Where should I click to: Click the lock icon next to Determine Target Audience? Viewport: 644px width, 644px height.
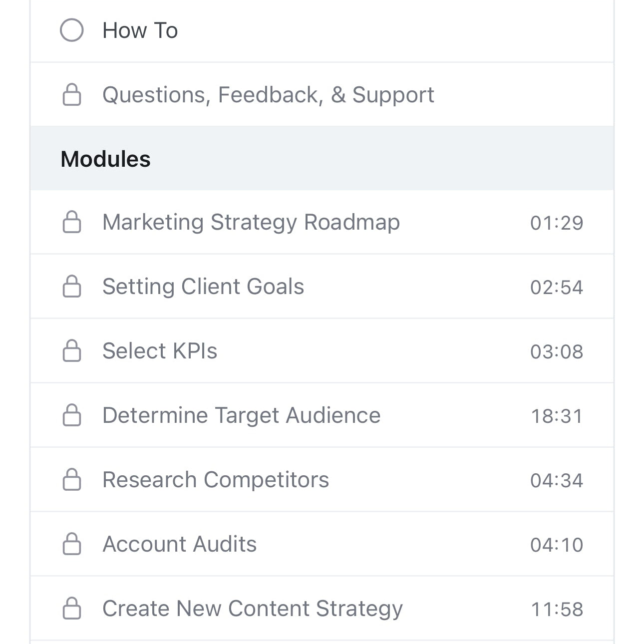(71, 415)
